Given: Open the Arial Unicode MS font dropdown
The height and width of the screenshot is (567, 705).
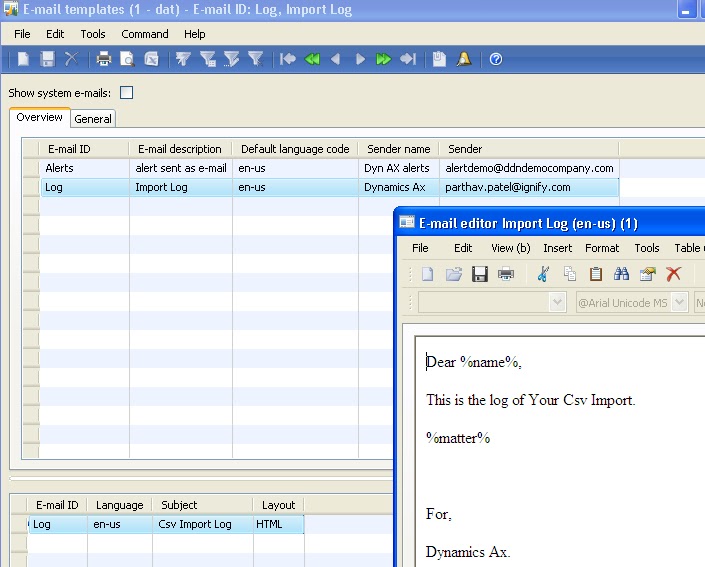Looking at the screenshot, I should (679, 302).
